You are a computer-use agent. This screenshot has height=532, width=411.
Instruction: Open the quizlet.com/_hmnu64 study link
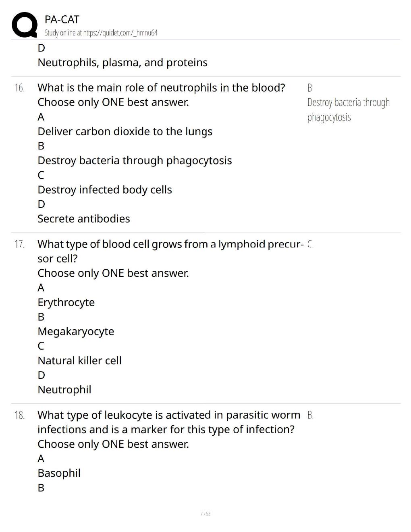point(120,33)
